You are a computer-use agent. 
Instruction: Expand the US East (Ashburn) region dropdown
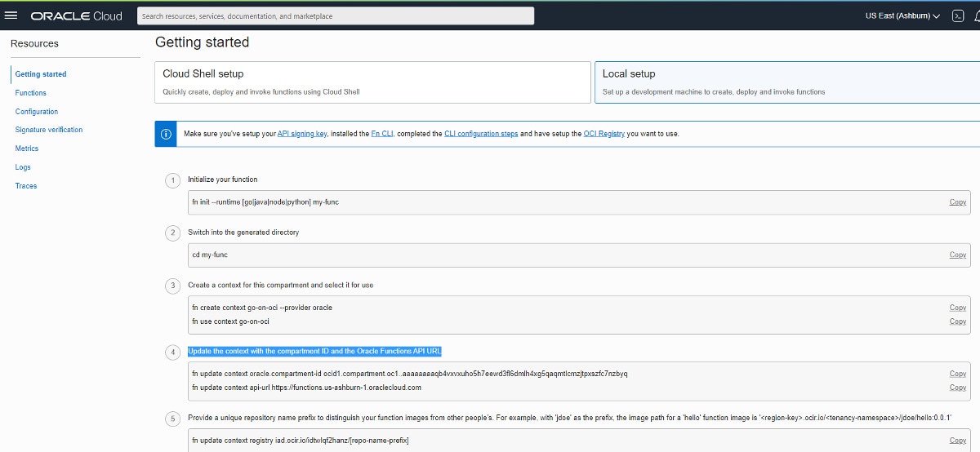coord(902,16)
